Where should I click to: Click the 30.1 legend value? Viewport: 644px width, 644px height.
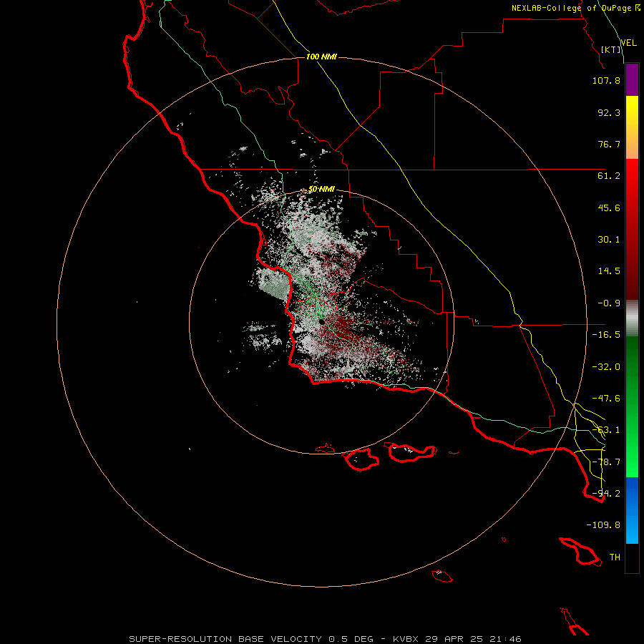click(609, 240)
